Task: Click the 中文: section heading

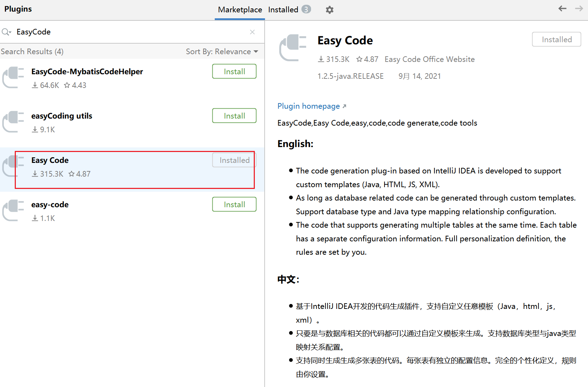Action: [x=289, y=279]
